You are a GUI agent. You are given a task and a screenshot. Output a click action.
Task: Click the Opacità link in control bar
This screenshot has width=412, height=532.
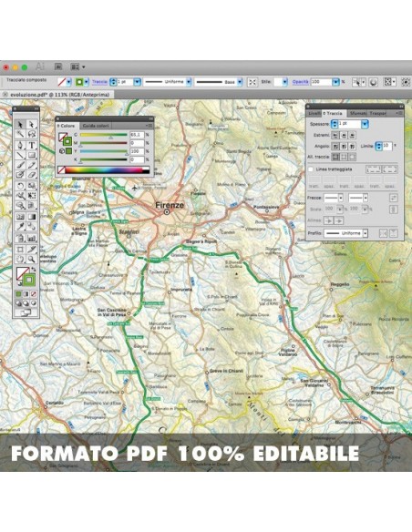pos(301,82)
